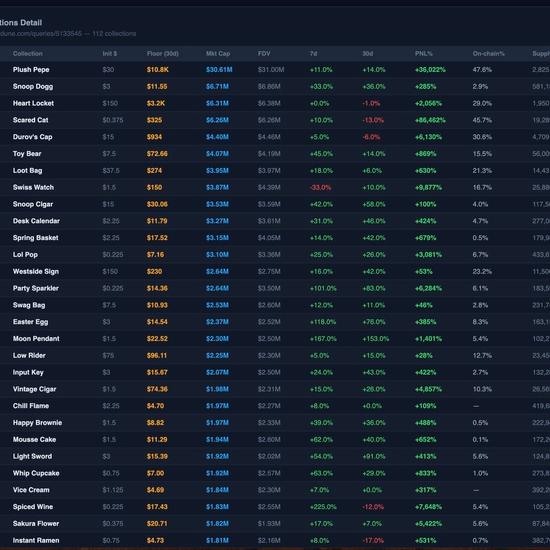
Task: Click Plush Pepe floor price $10.8K
Action: click(157, 70)
